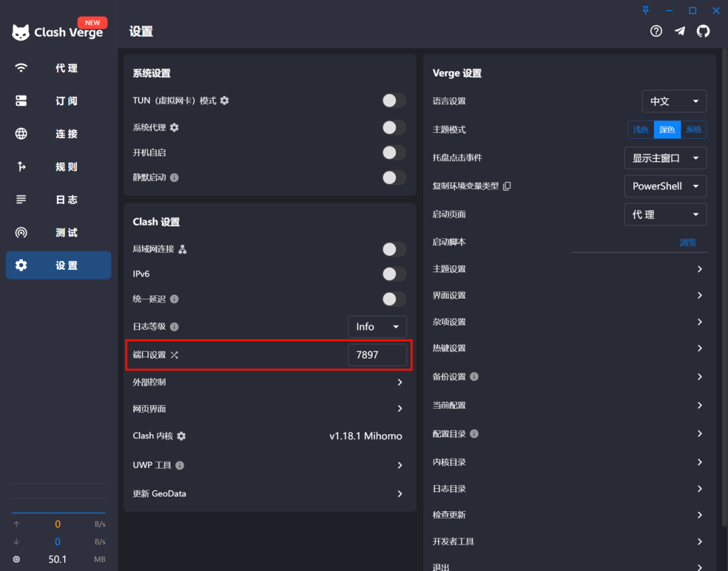Image resolution: width=728 pixels, height=571 pixels.
Task: Select the 浅色 theme mode button
Action: tap(641, 129)
